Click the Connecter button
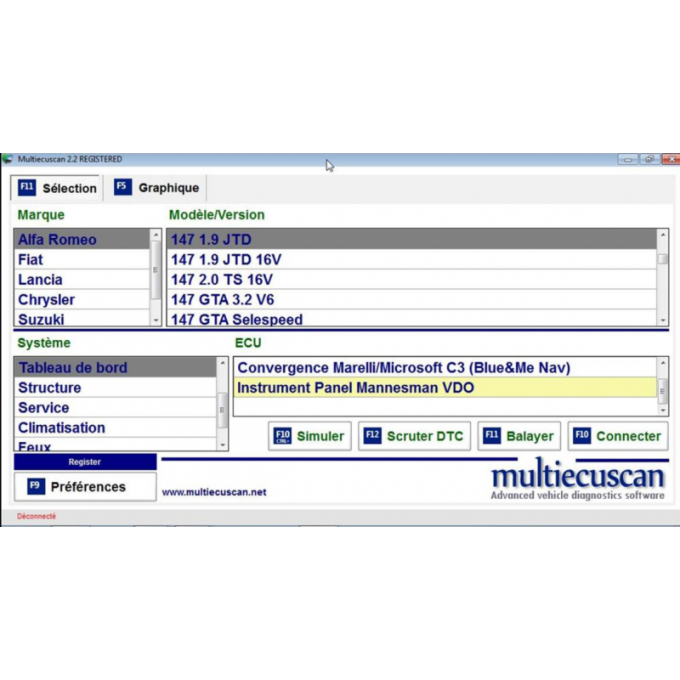The image size is (680, 680). 618,436
